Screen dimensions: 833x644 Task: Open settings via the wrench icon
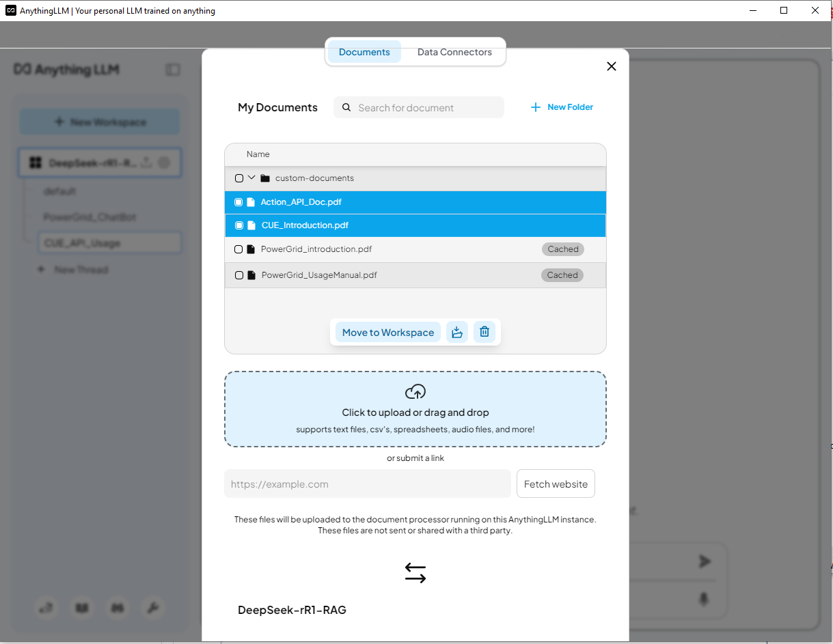click(x=153, y=608)
